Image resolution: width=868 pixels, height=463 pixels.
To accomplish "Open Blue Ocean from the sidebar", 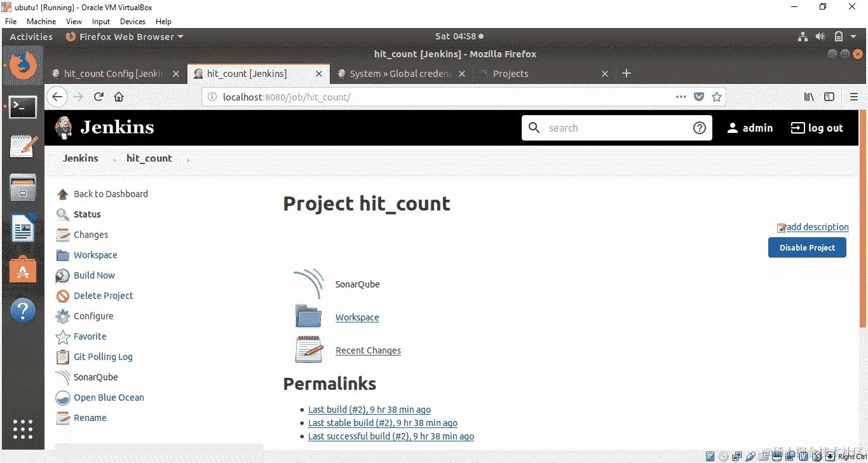I will pyautogui.click(x=107, y=397).
